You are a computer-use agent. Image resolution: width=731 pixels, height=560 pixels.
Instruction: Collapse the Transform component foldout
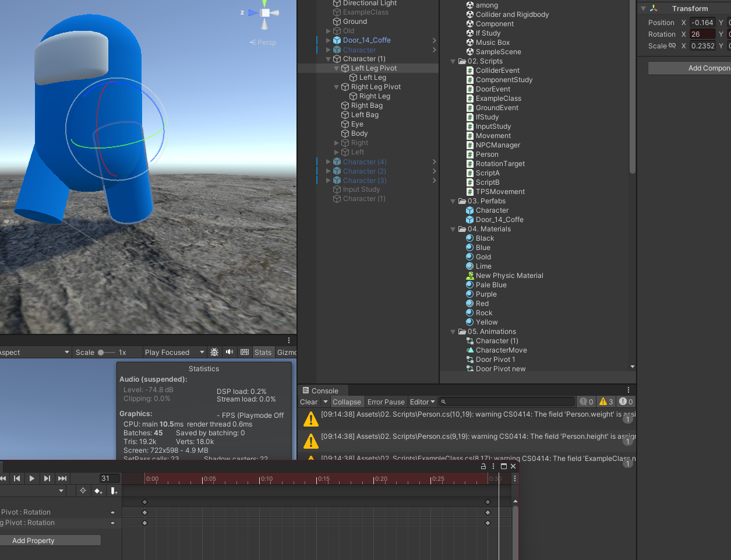point(644,9)
